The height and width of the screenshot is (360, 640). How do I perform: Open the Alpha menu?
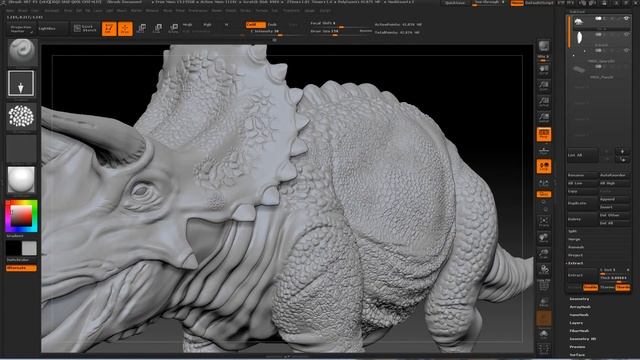(x=9, y=11)
